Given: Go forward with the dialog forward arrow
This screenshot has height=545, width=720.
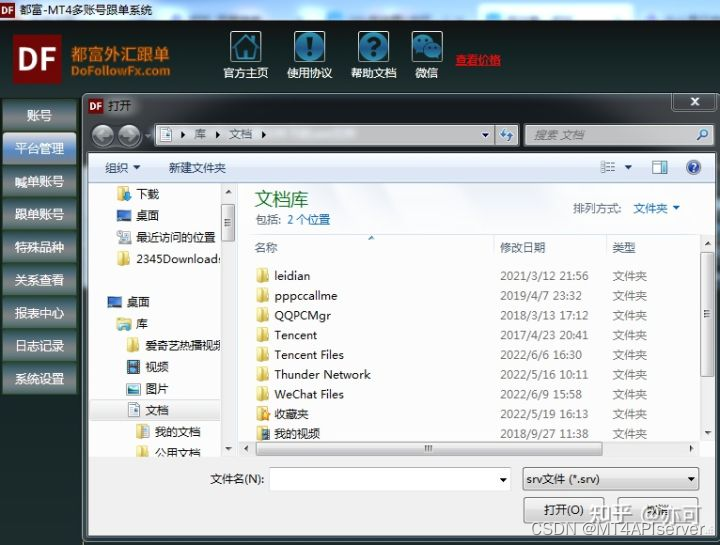Looking at the screenshot, I should point(129,136).
